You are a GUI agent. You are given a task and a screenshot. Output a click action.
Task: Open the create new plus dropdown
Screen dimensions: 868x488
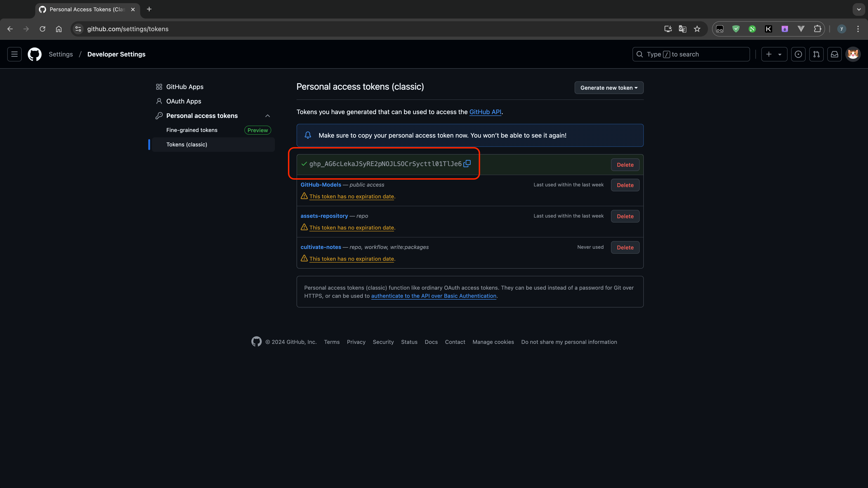pos(774,54)
